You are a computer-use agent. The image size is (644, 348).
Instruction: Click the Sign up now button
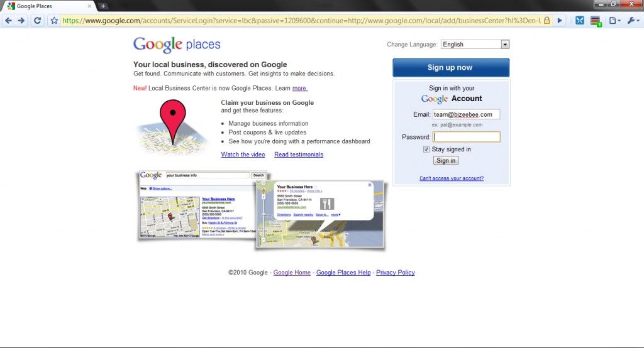tap(451, 68)
